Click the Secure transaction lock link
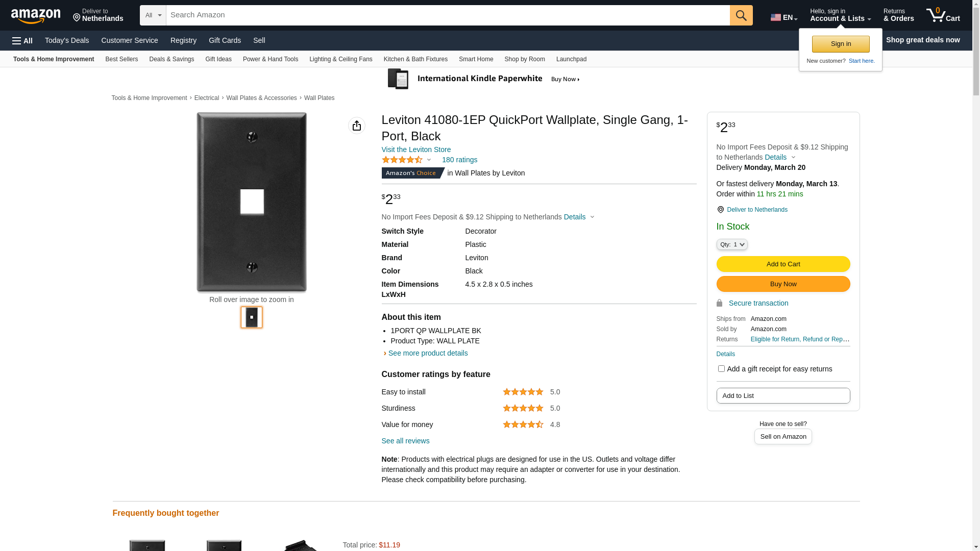Screen dimensions: 980x551 pos(758,303)
